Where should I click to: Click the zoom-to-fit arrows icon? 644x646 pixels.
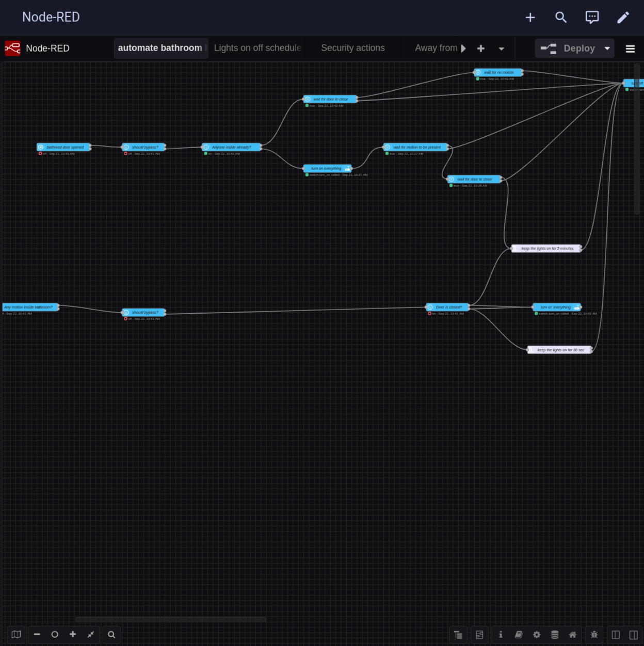[91, 635]
